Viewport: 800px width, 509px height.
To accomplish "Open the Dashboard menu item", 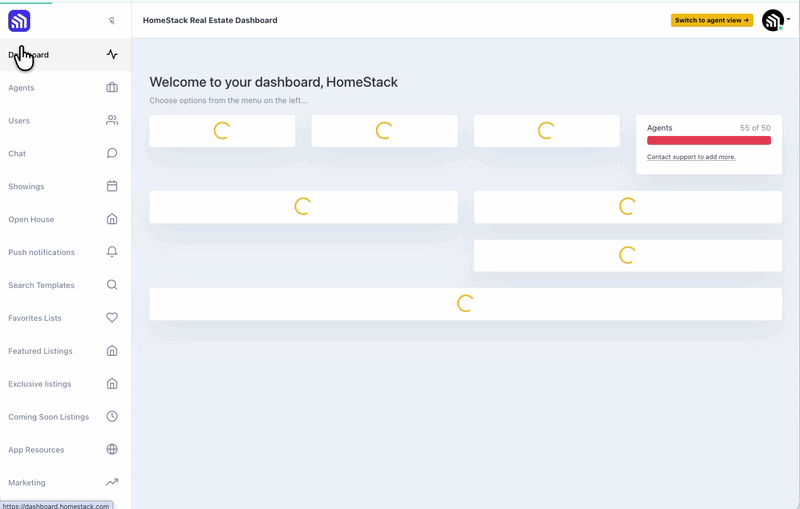I will 65,55.
